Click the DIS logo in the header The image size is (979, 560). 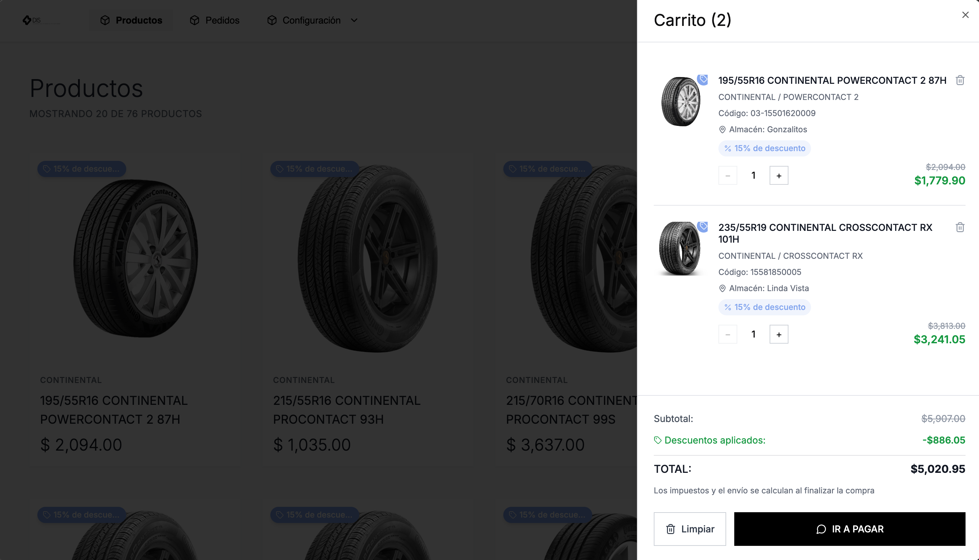32,20
